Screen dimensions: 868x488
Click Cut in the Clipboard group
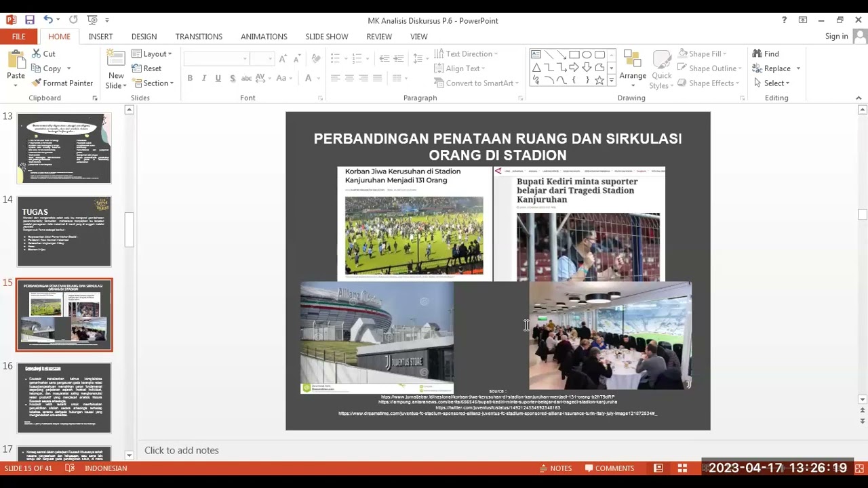tap(43, 54)
